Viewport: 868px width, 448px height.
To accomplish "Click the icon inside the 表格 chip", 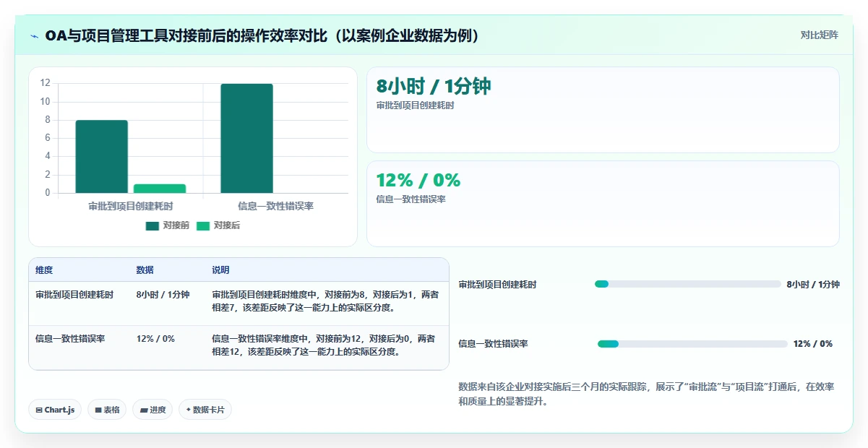I will pyautogui.click(x=98, y=410).
